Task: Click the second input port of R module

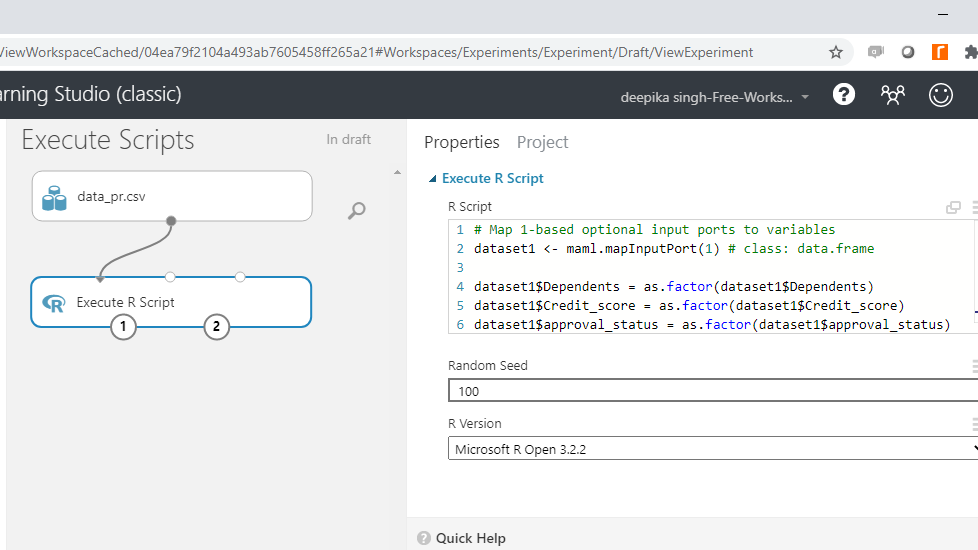Action: 170,277
